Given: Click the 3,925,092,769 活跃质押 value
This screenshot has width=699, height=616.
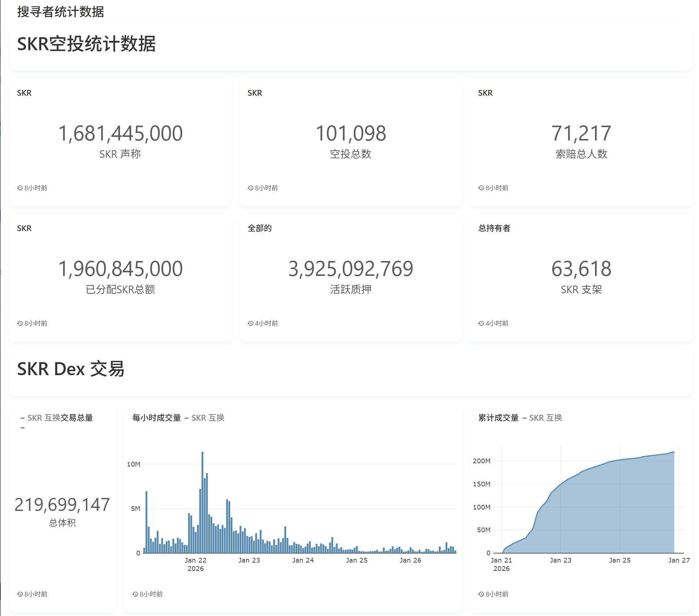Looking at the screenshot, I should [x=350, y=269].
